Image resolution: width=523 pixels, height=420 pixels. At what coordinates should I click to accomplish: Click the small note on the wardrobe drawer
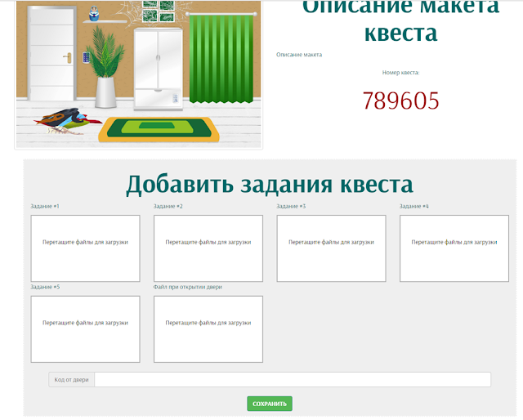175,98
